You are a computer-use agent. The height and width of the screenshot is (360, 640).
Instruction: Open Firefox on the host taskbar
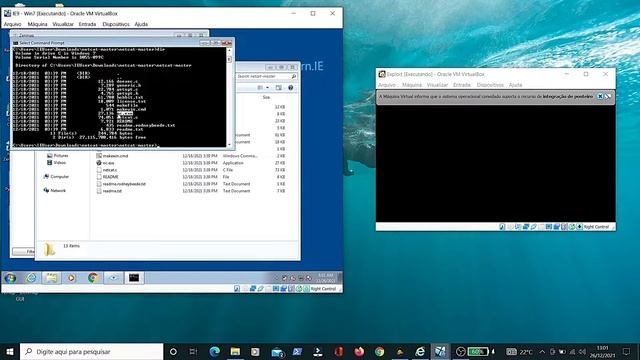tap(359, 351)
